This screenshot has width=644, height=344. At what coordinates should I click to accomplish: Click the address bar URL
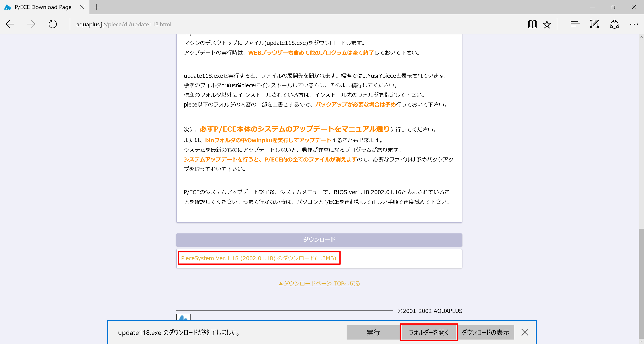(x=124, y=25)
